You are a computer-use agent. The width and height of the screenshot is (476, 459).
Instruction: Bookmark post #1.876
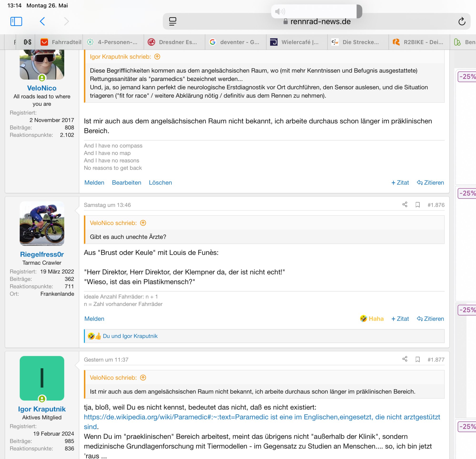[x=417, y=205]
